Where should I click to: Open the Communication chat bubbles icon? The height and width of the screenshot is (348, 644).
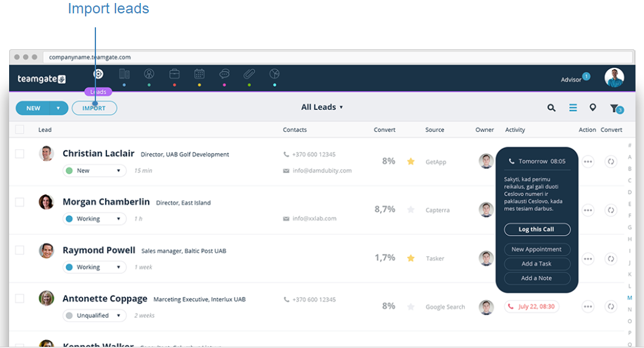click(224, 74)
